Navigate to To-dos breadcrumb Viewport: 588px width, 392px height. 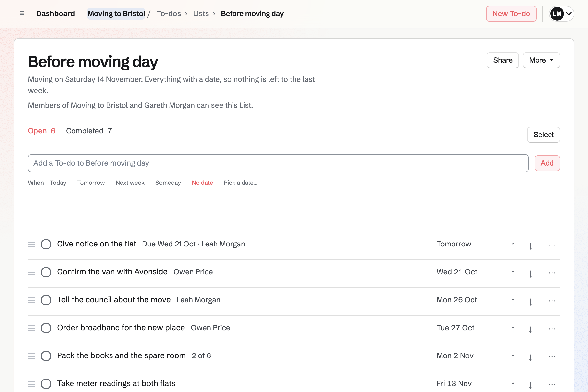tap(169, 14)
